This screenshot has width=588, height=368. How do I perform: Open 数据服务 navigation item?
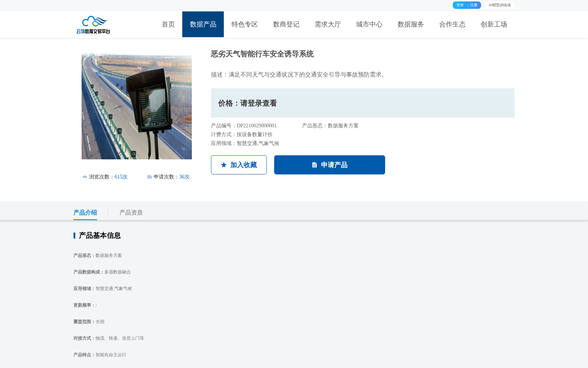411,24
